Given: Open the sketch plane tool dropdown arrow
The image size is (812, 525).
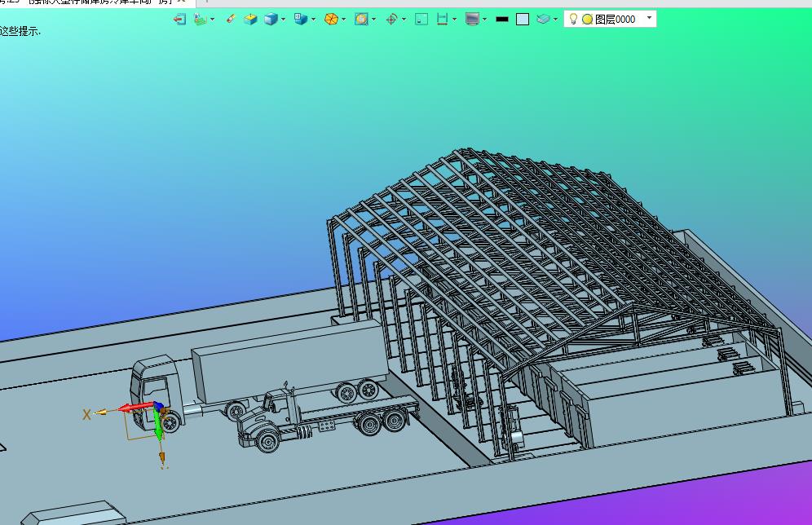Looking at the screenshot, I should coord(212,20).
